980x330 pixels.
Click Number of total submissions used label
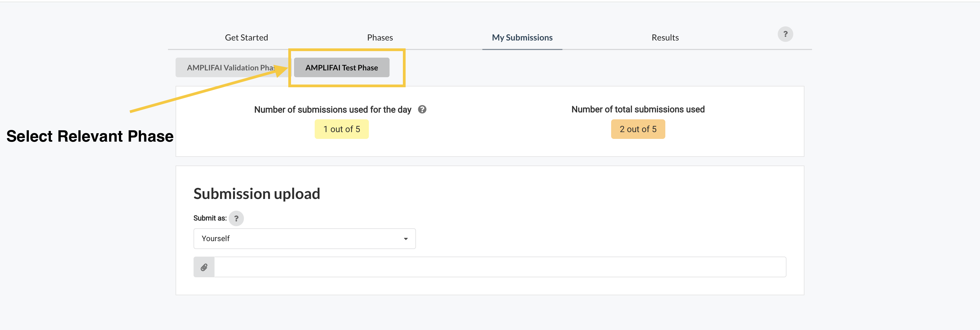click(638, 109)
